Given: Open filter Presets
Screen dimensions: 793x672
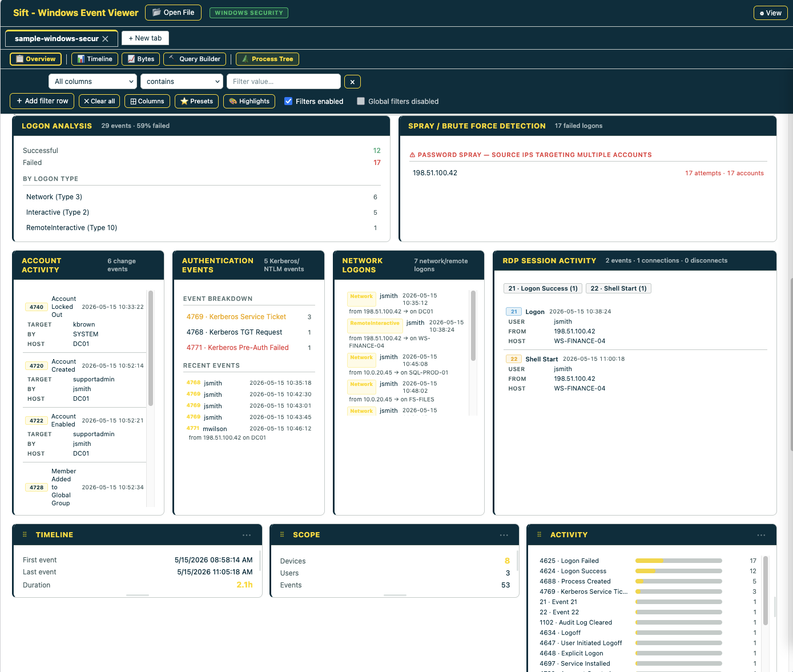Looking at the screenshot, I should click(x=196, y=101).
